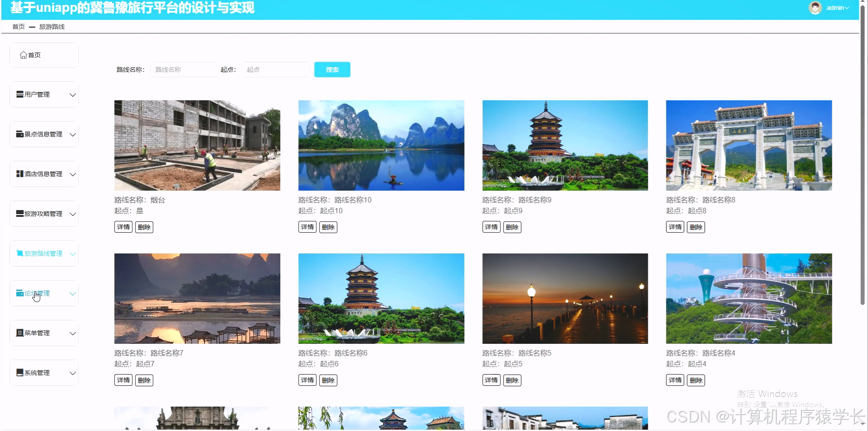Open 详情 for 路线名称9

coord(491,227)
